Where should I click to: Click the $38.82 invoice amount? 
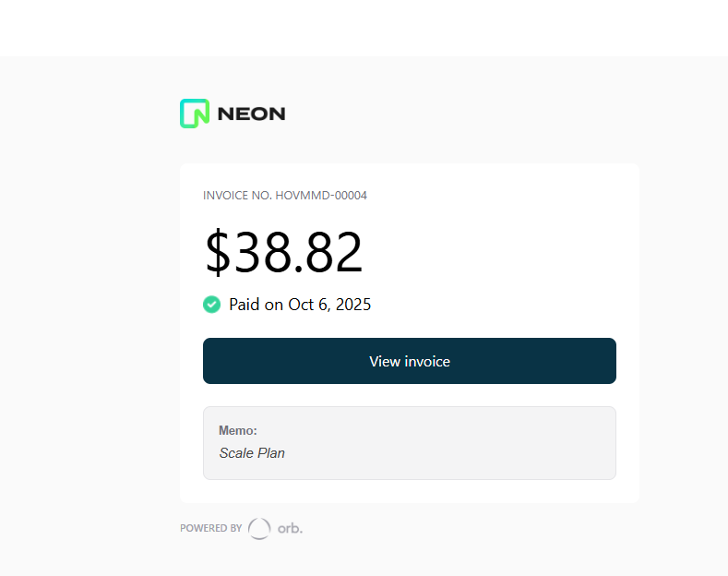tap(283, 253)
